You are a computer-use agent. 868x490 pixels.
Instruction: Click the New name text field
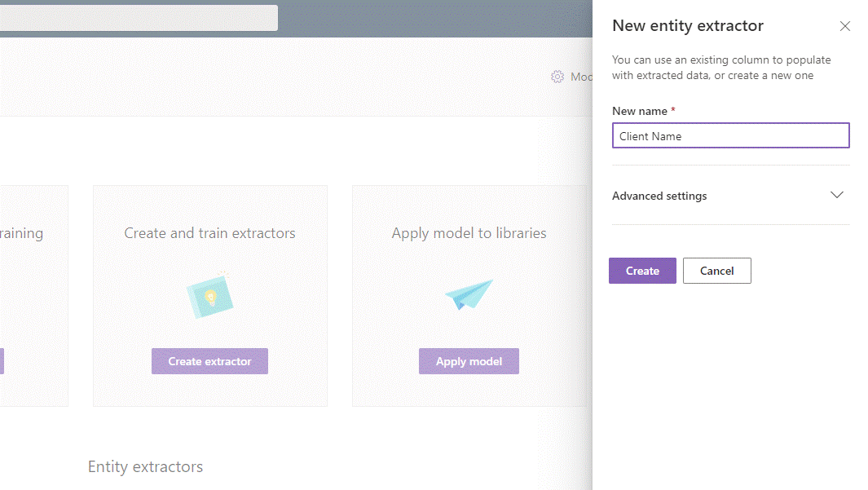point(731,135)
